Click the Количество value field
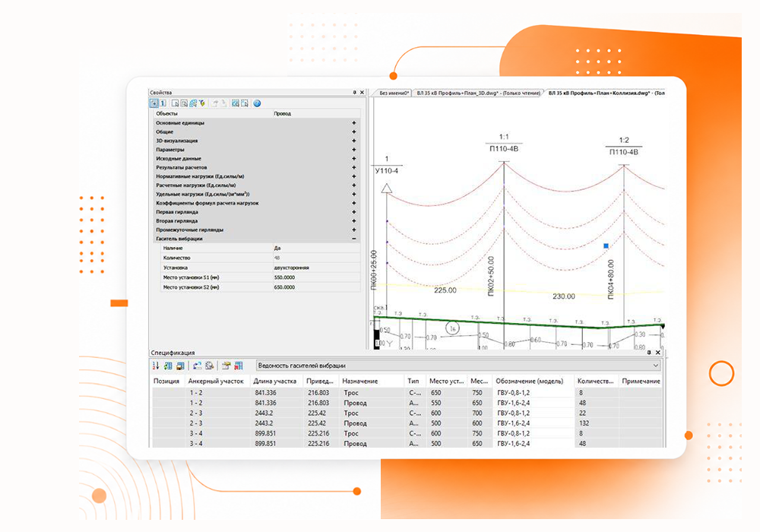This screenshot has width=760, height=532. click(x=316, y=258)
